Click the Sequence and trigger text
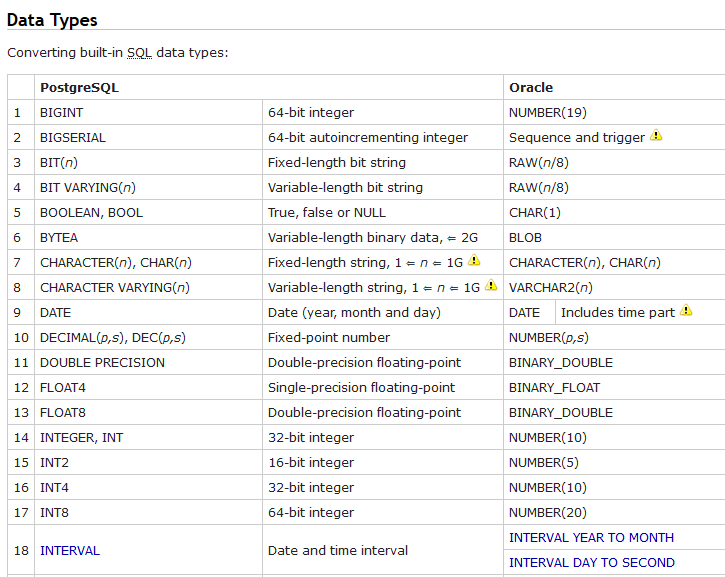The height and width of the screenshot is (577, 725). coord(577,137)
